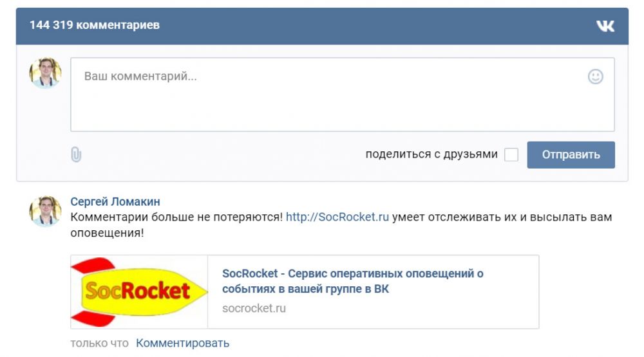The height and width of the screenshot is (357, 644).
Task: Click the empty blue header bar area
Action: [374, 26]
